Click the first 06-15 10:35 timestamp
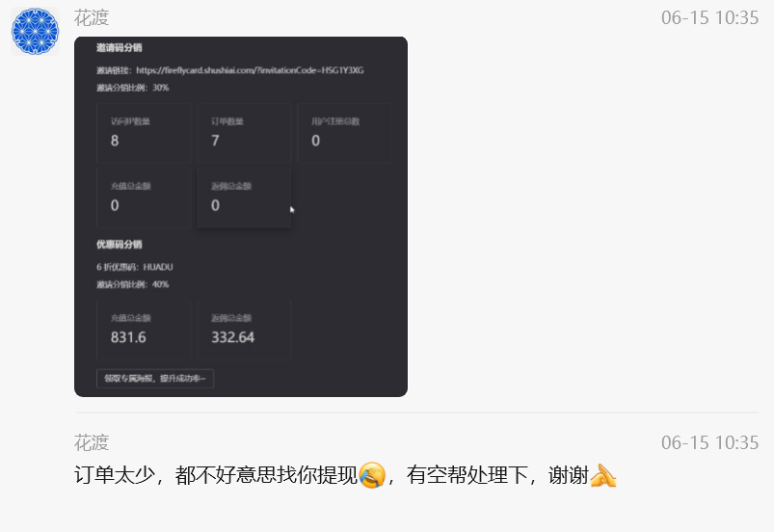This screenshot has width=774, height=532. (x=709, y=18)
